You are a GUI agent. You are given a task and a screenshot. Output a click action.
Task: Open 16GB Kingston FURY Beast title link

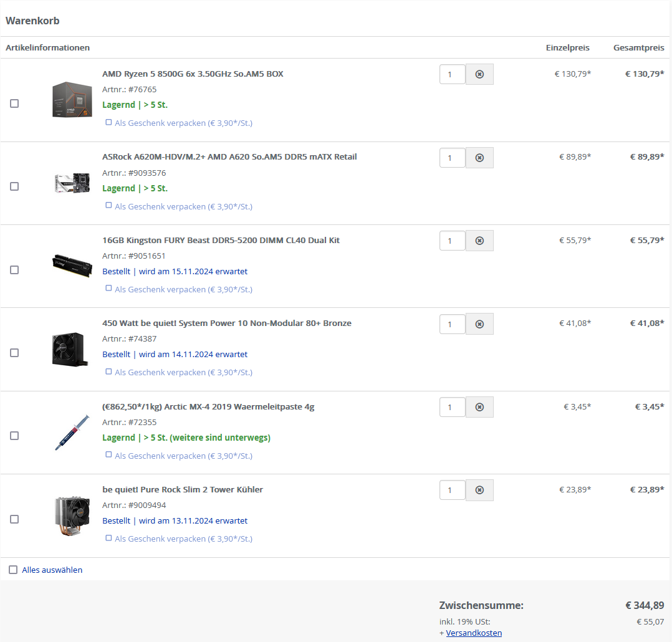221,240
